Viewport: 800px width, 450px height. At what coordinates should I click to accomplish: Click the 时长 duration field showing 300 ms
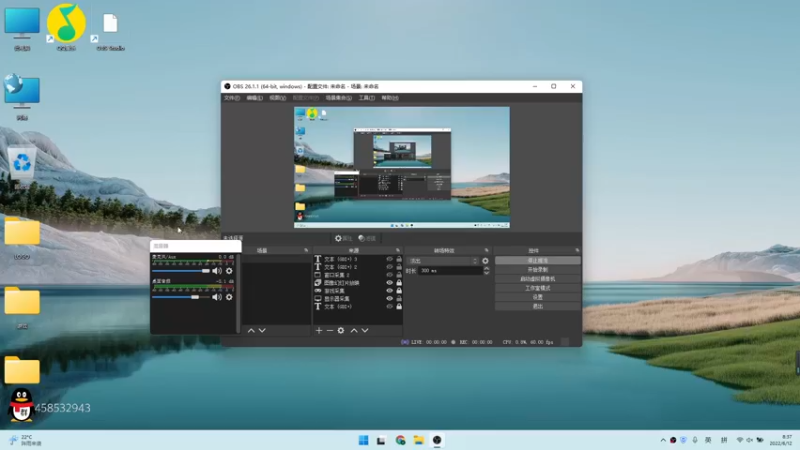click(x=450, y=271)
